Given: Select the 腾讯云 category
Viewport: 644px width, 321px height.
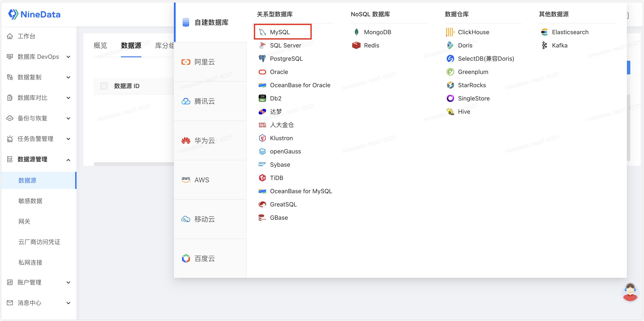Looking at the screenshot, I should click(210, 101).
